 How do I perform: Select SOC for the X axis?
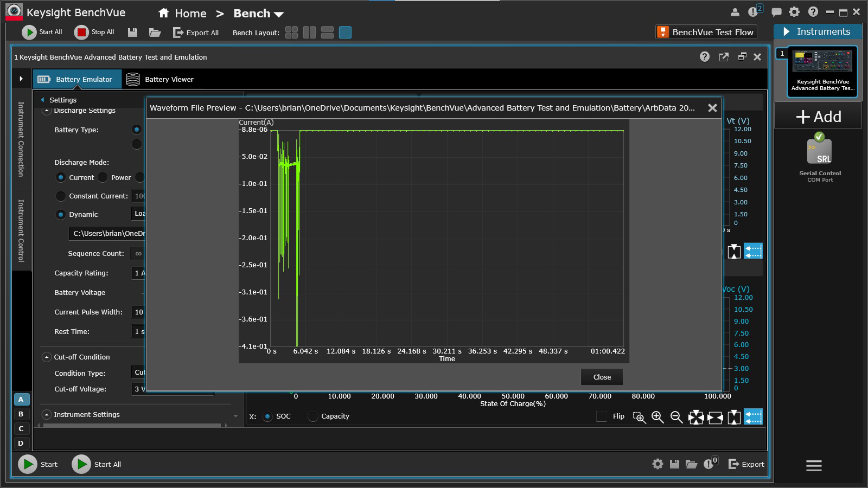click(267, 416)
